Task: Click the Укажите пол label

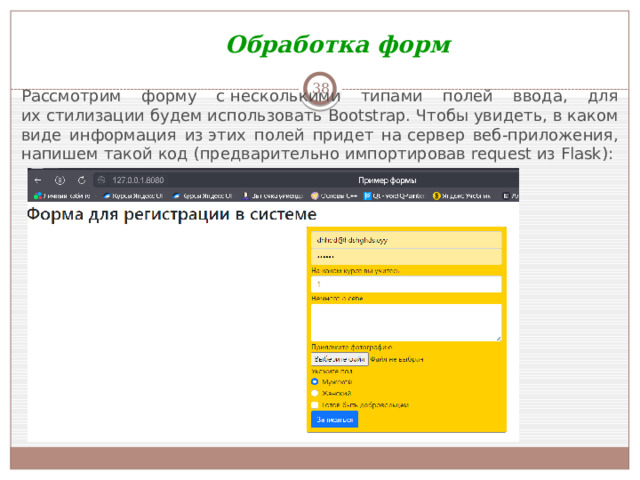Action: tap(331, 371)
